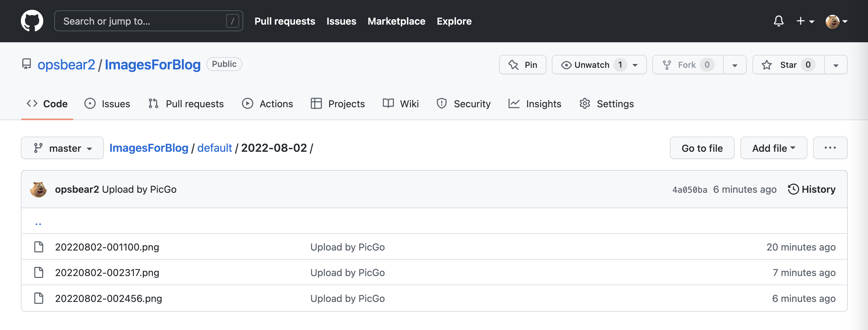Click file icon for 20220802-002456.png
This screenshot has height=330, width=868.
pos(39,298)
